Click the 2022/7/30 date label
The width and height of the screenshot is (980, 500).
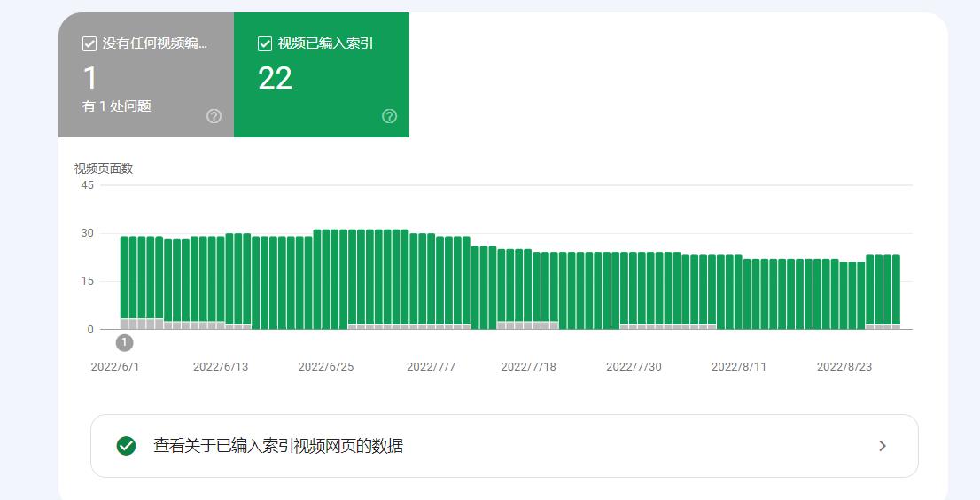click(x=634, y=367)
